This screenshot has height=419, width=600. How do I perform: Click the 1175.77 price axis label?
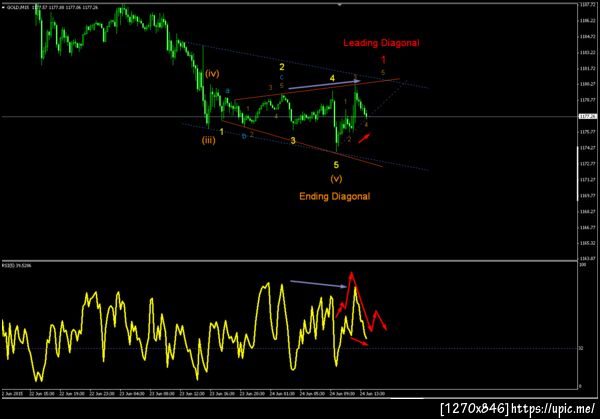[x=588, y=132]
